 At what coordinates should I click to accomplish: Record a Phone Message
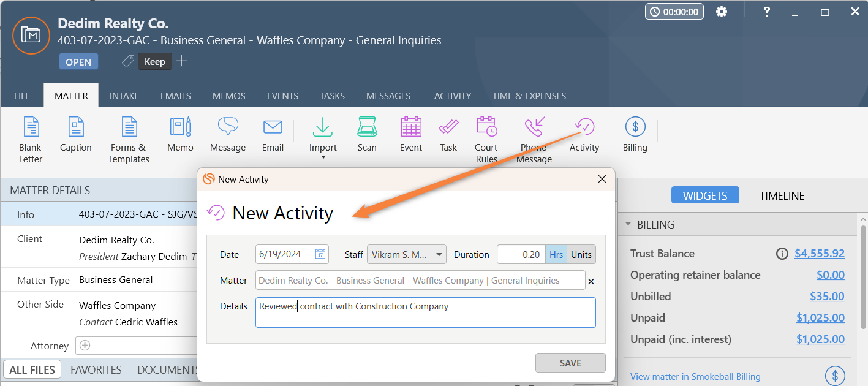point(534,140)
